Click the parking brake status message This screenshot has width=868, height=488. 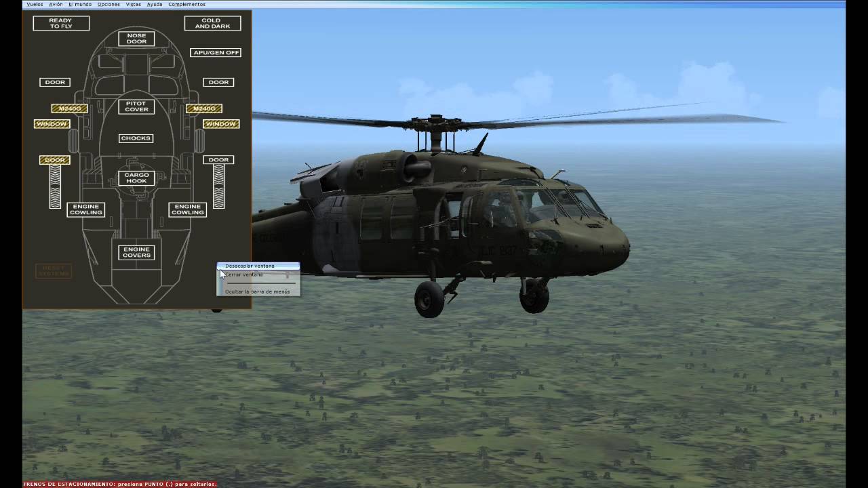pyautogui.click(x=120, y=484)
